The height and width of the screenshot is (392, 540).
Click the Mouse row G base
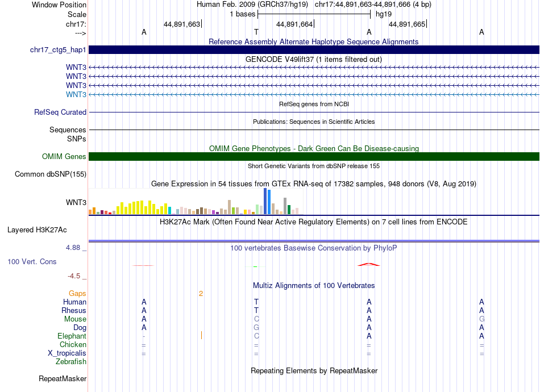click(482, 319)
